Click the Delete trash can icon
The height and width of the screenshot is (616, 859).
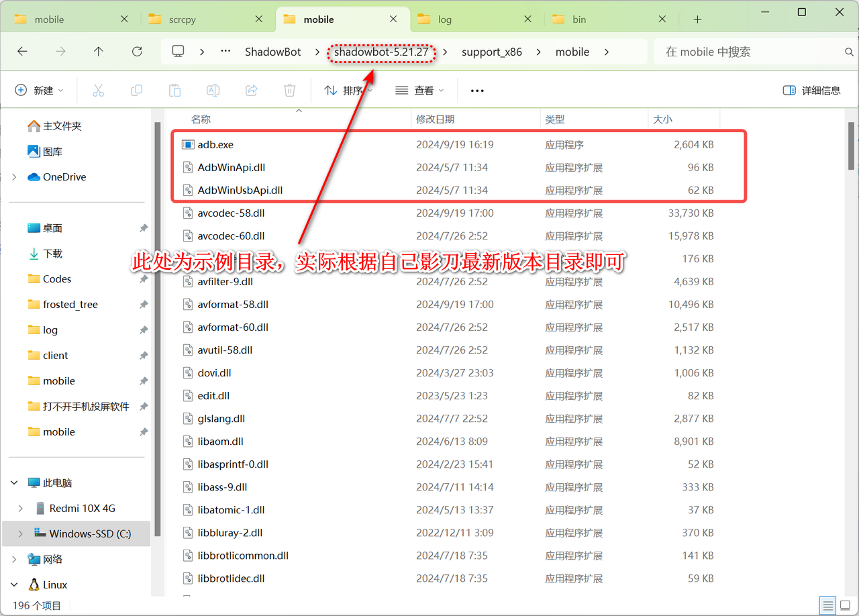tap(289, 90)
